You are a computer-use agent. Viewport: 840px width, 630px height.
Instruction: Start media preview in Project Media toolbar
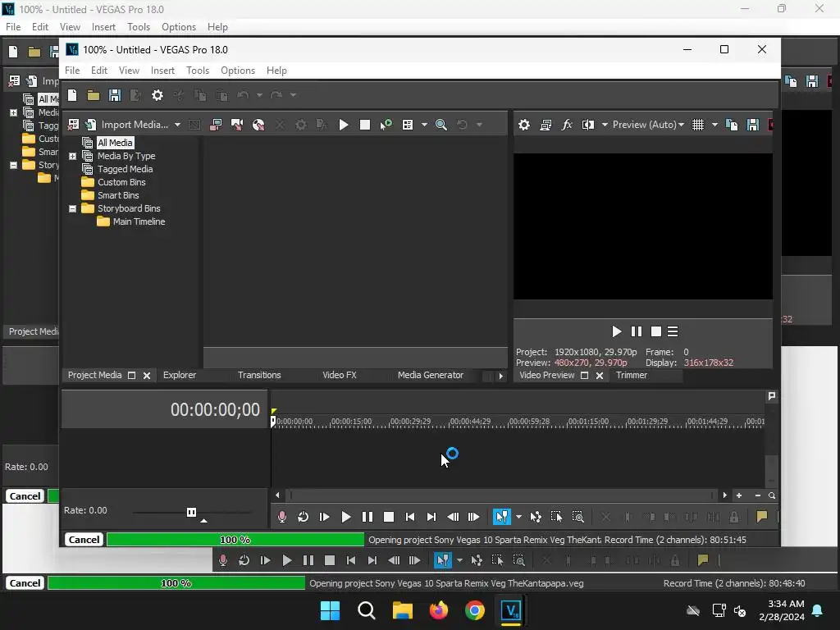(x=344, y=125)
